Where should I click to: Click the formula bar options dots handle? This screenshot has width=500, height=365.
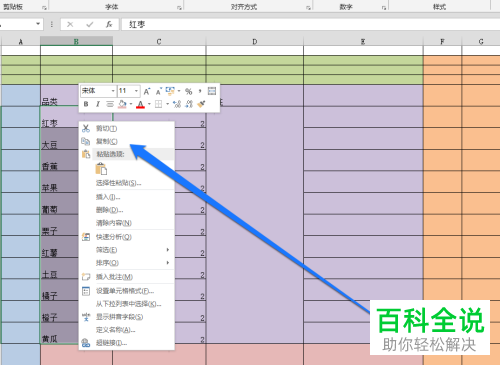tap(52, 24)
